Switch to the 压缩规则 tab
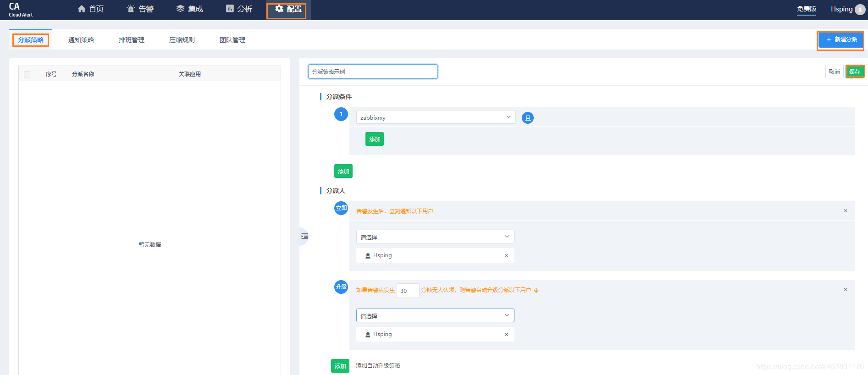Image resolution: width=868 pixels, height=375 pixels. coord(182,40)
